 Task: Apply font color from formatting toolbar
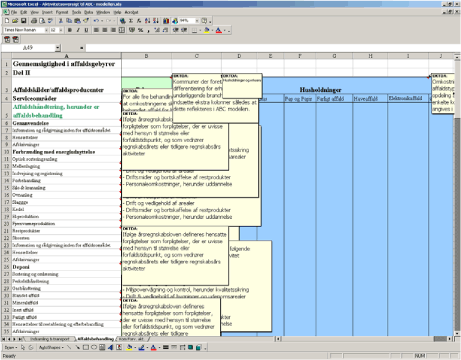pos(219,30)
